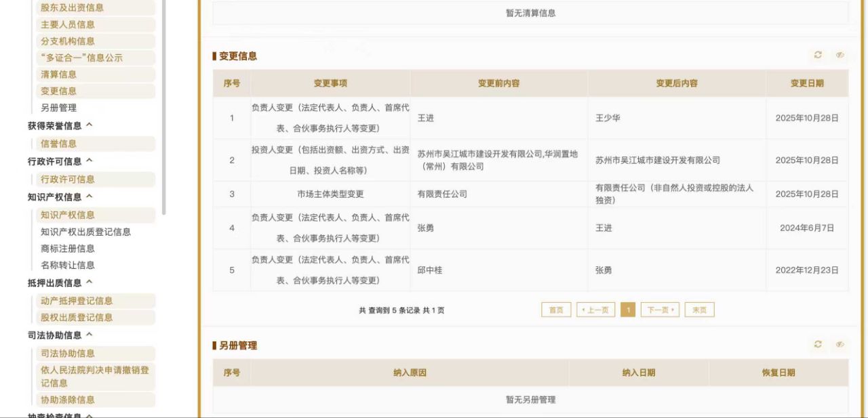This screenshot has width=868, height=418.
Task: Collapse the 知识产权信息 sidebar group
Action: pos(90,197)
